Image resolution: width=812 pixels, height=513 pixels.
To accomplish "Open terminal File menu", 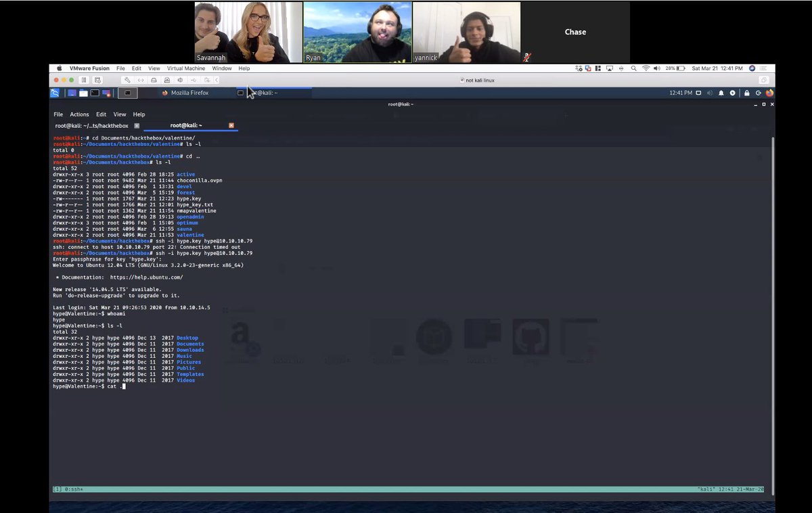I will (58, 114).
